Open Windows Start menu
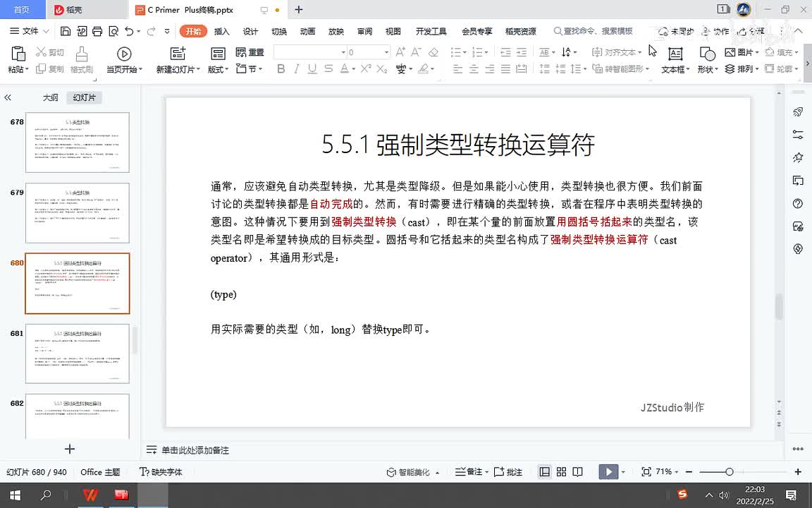The height and width of the screenshot is (508, 812). 15,495
